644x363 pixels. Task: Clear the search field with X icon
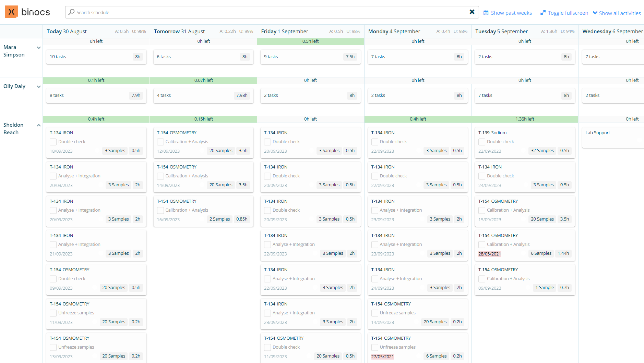(x=472, y=12)
